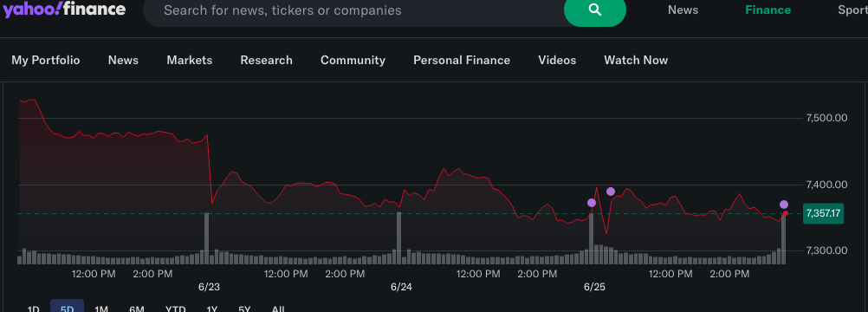Click the purple event marker at 6/25 volume spike
868x312 pixels.
tap(592, 203)
